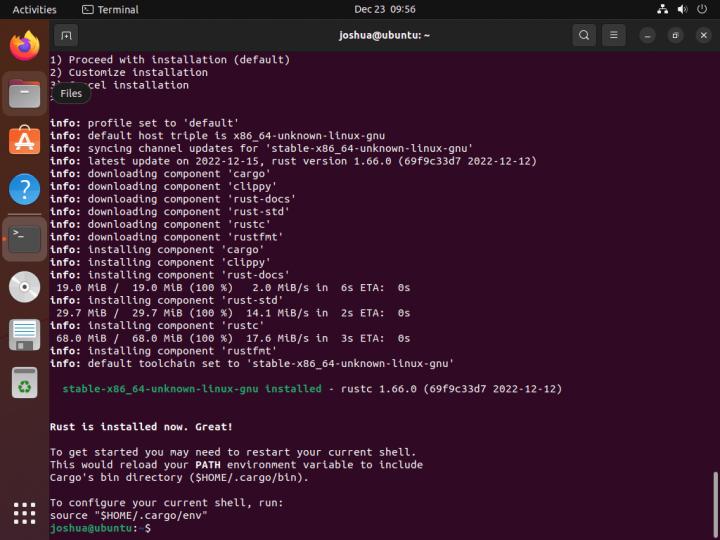Open Ubuntu Software from the dock
Screen dimensions: 720x540
click(x=24, y=141)
